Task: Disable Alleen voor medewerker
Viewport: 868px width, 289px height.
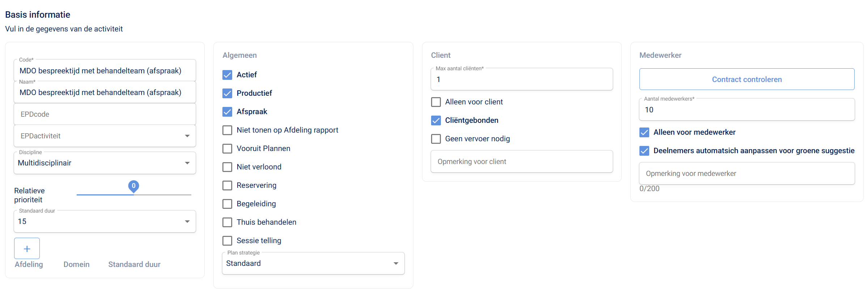Action: pos(644,132)
